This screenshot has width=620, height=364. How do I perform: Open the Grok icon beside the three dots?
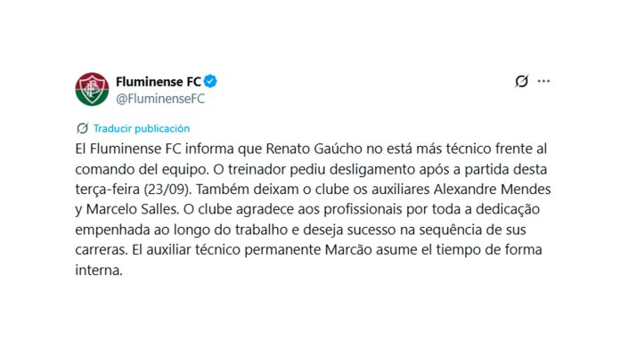(x=521, y=81)
